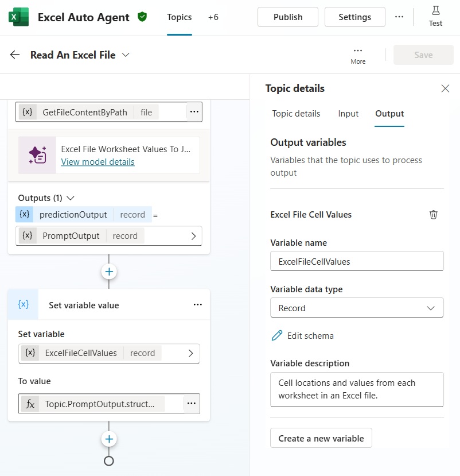This screenshot has width=460, height=476.
Task: Open the View model details link
Action: [x=98, y=162]
